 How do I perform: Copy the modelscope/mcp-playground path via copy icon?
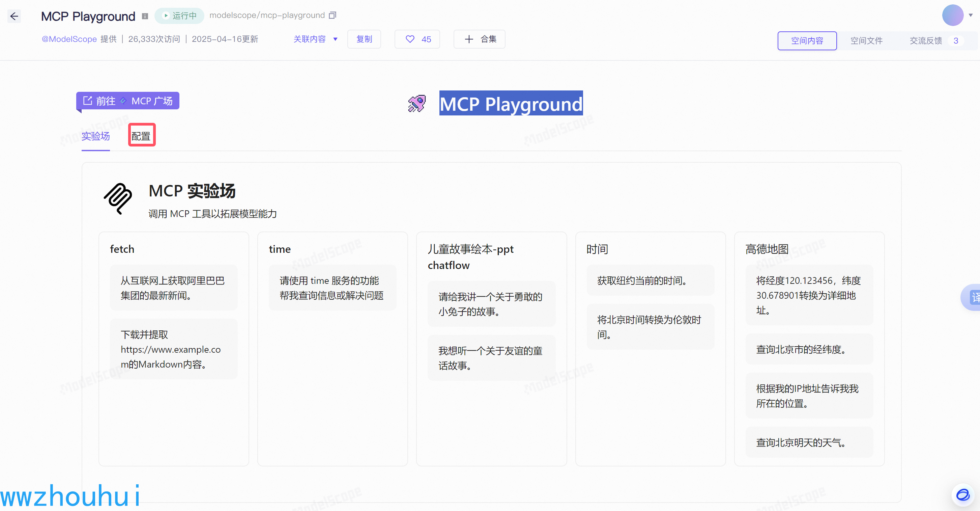point(332,15)
